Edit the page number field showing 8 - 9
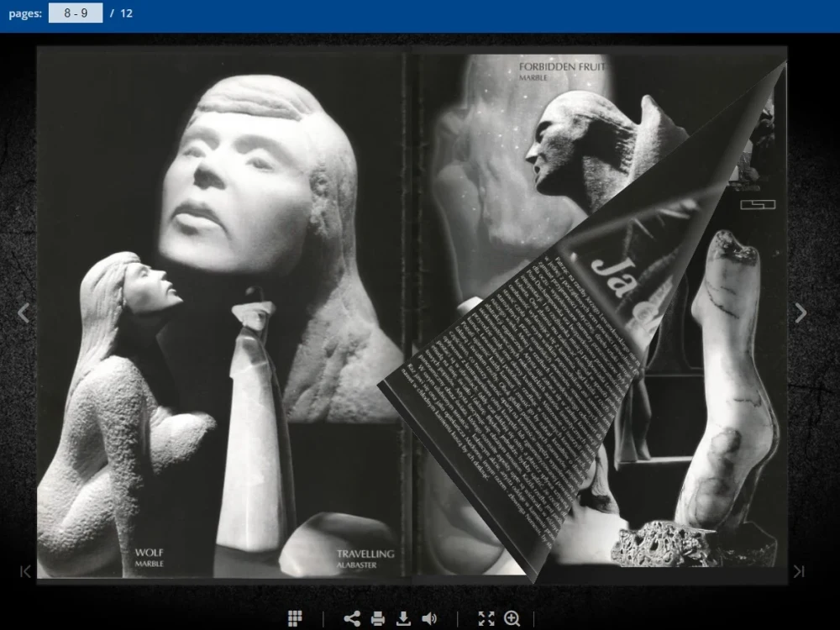 (x=76, y=13)
